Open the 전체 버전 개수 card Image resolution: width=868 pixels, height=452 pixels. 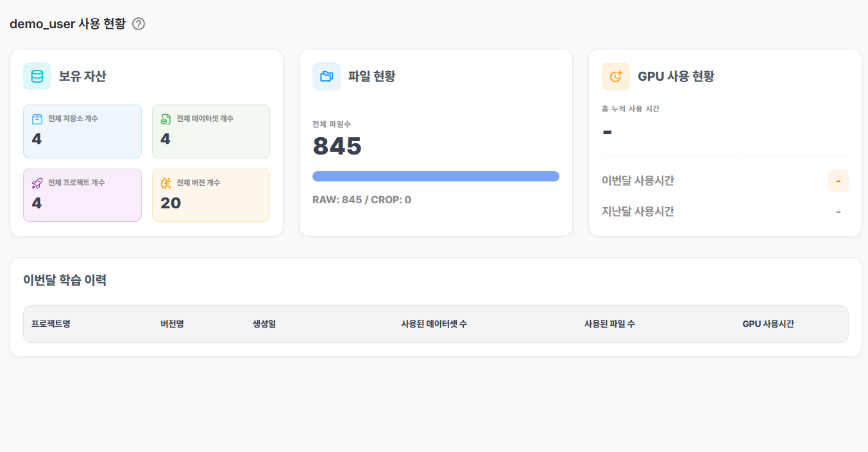coord(211,196)
